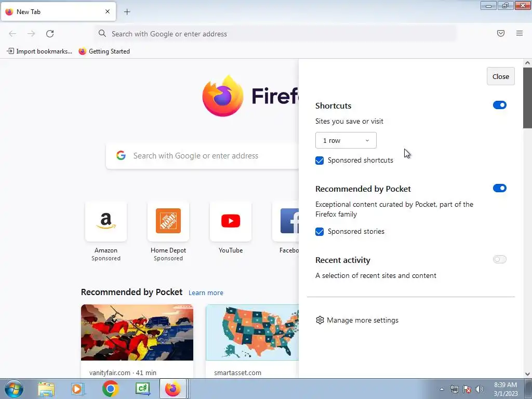Open the Save to Pocket icon
532x399 pixels.
point(500,33)
